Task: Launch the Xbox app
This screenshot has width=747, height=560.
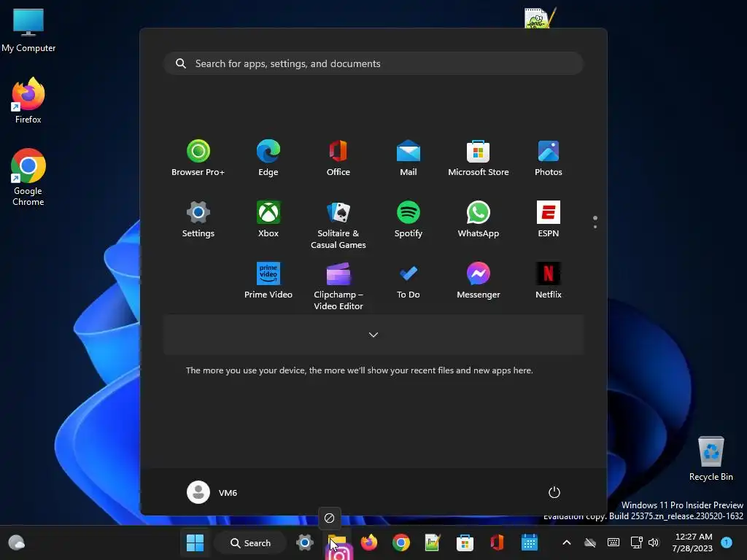Action: [268, 219]
